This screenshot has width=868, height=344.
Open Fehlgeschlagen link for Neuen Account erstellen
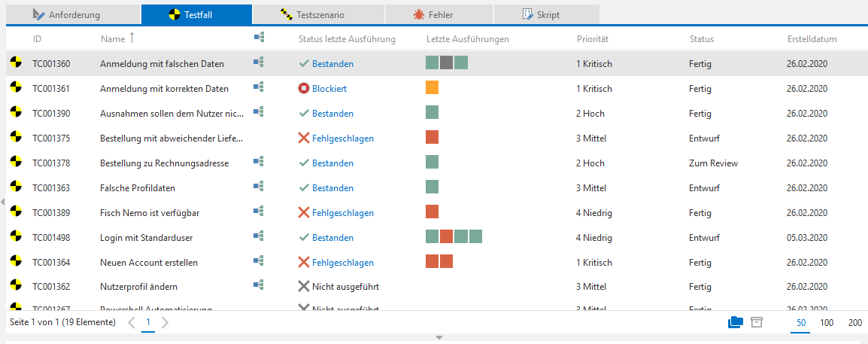[343, 263]
